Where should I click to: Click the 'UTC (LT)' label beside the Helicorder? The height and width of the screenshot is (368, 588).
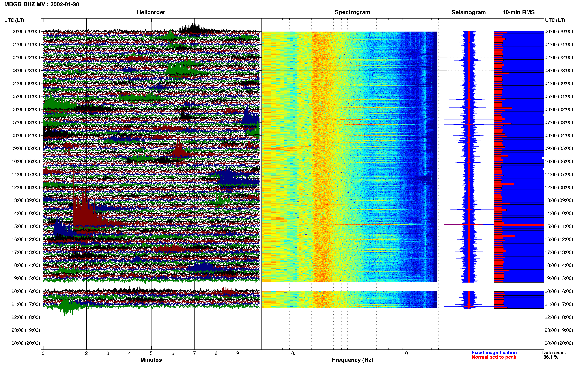pyautogui.click(x=14, y=20)
